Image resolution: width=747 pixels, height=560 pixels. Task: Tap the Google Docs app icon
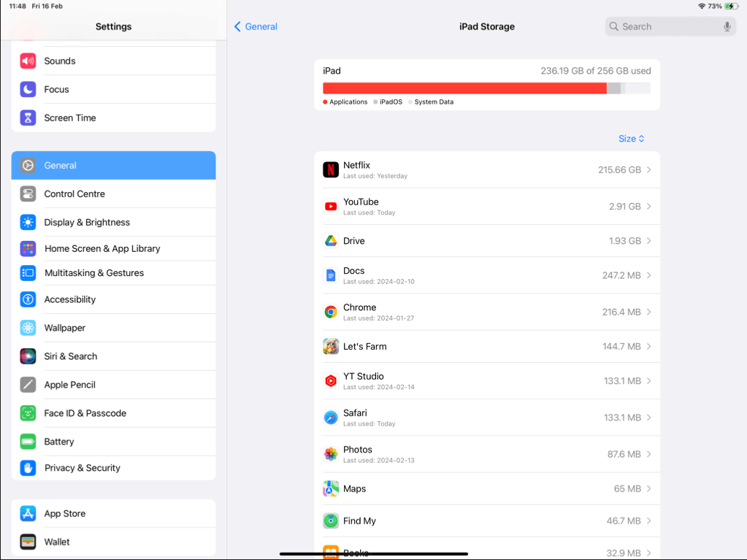point(331,275)
